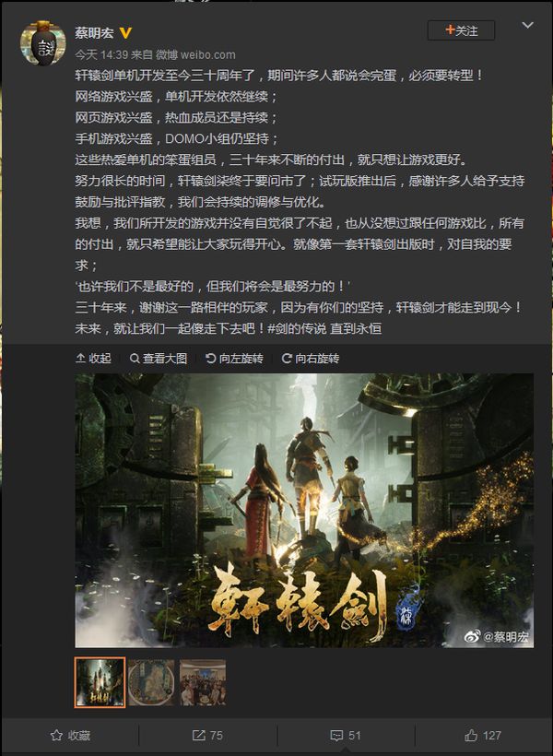
Task: Rotate image left with 向左旋转
Action: pos(234,359)
